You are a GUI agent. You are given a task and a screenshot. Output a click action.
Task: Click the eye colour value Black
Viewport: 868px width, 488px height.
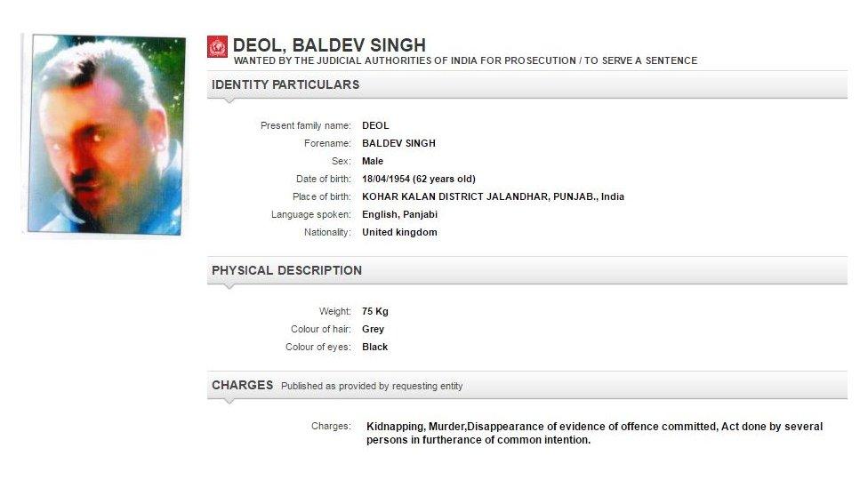pyautogui.click(x=375, y=347)
